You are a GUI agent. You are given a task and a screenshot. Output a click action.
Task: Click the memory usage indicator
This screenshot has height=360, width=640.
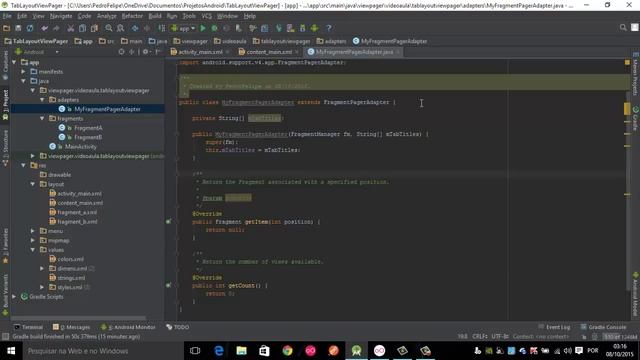(x=620, y=337)
